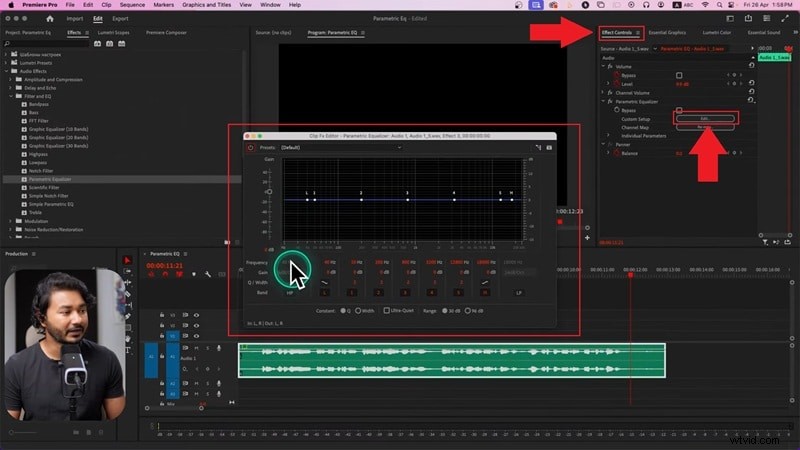Add keyframe for Volume Bypass
Viewport: 800px width, 450px height.
point(734,75)
